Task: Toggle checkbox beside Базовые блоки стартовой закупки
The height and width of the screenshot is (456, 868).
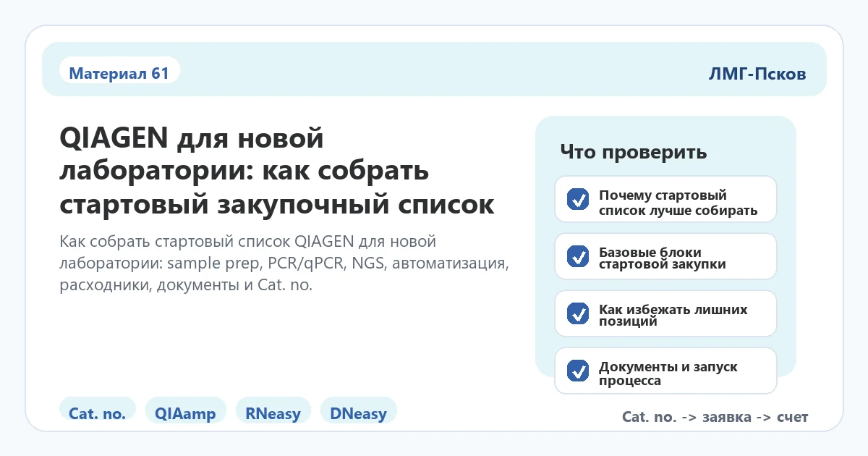Action: point(578,256)
